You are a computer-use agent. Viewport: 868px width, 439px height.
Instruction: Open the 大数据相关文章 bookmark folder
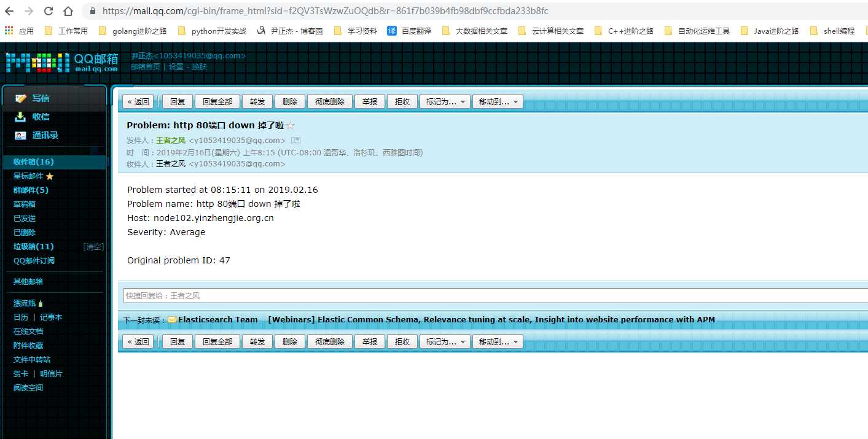click(475, 31)
